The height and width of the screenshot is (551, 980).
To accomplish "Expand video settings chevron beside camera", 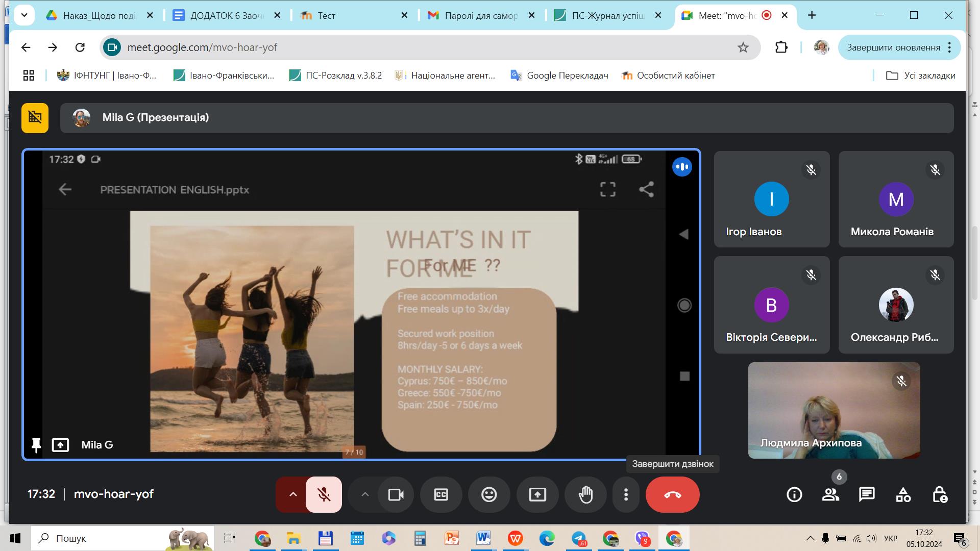I will 364,494.
